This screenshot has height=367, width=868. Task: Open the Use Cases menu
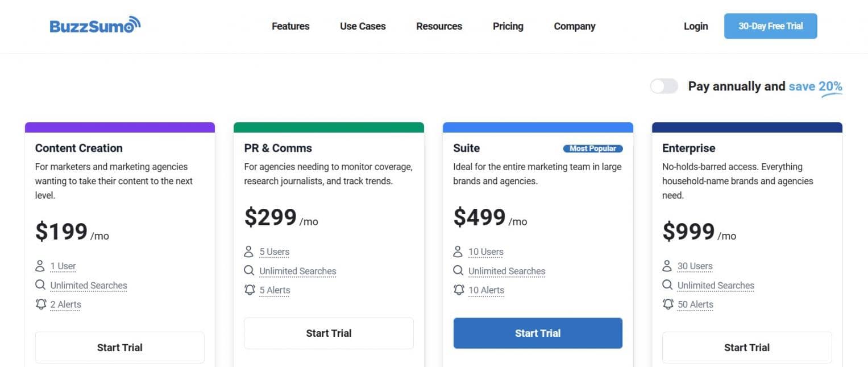coord(363,26)
